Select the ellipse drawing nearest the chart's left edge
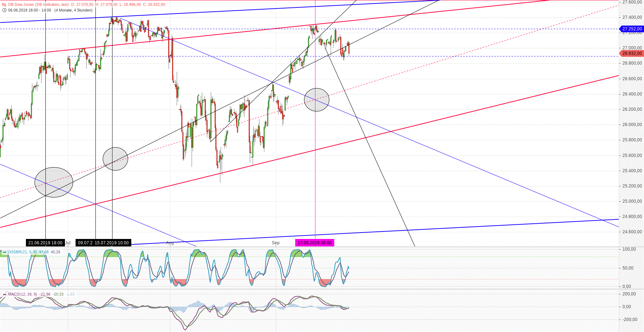Viewport: 644px width, 332px height. click(54, 182)
